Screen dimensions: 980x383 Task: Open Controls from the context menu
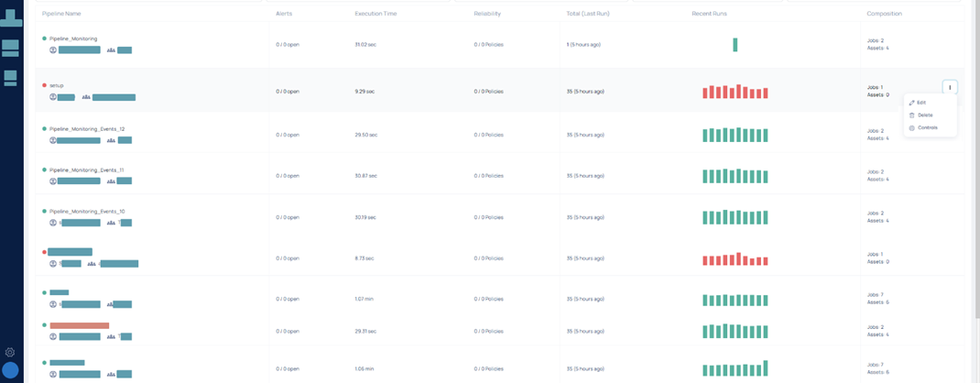click(926, 127)
